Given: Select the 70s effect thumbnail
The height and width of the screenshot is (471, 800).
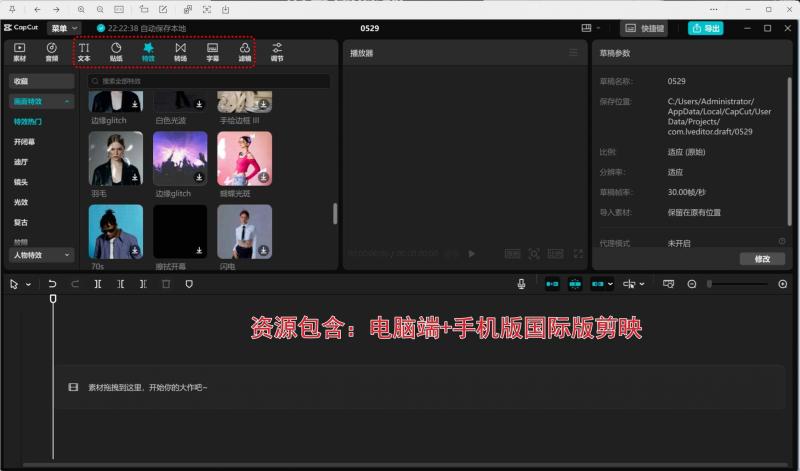Looking at the screenshot, I should click(116, 232).
